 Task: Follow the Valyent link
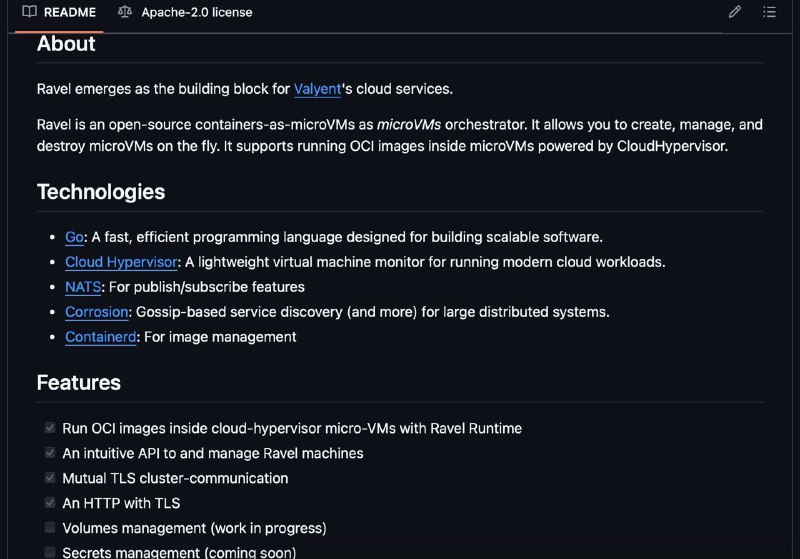(317, 89)
